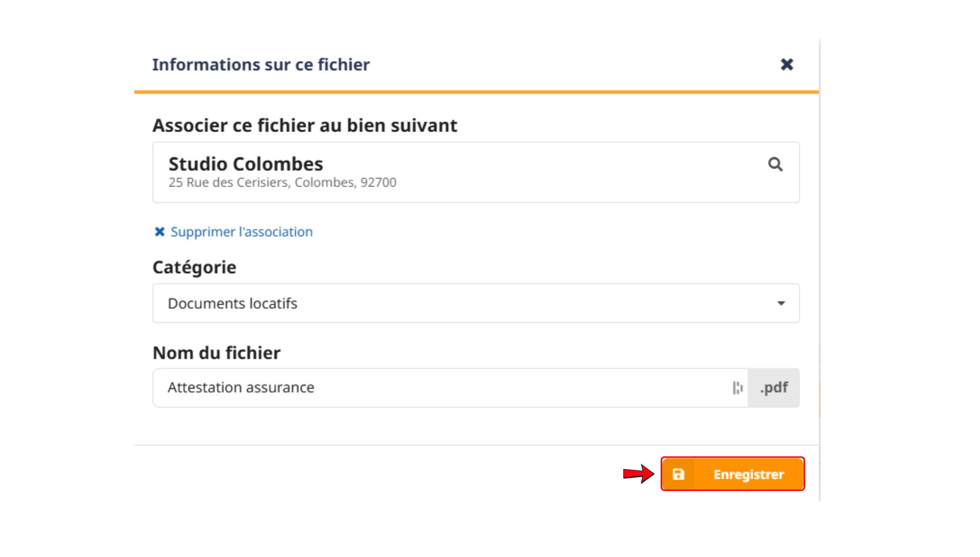Focus the Attestation assurance filename field
The height and width of the screenshot is (557, 980).
coord(450,388)
